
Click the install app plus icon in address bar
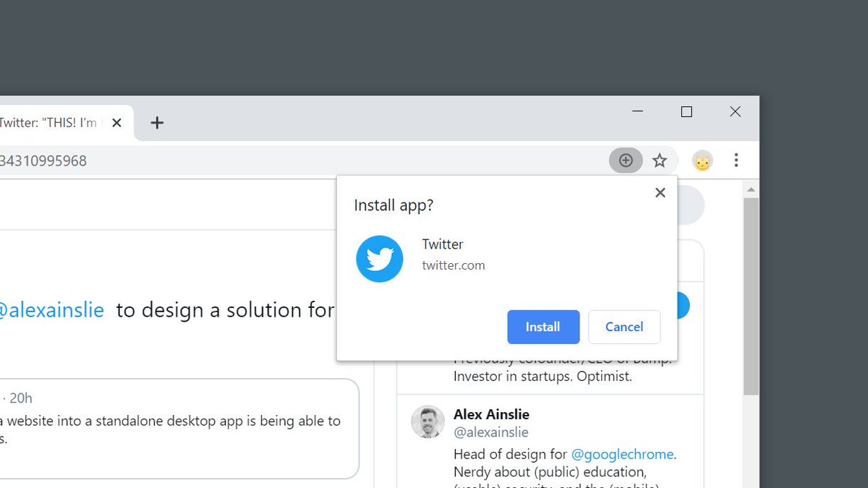coord(626,160)
